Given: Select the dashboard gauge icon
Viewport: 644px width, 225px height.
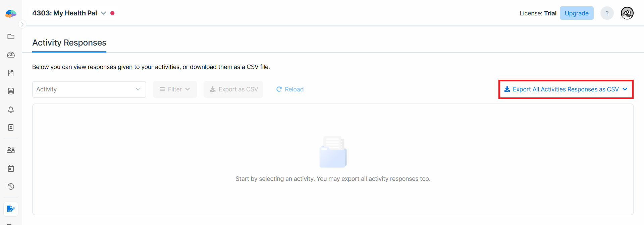Looking at the screenshot, I should (x=11, y=55).
